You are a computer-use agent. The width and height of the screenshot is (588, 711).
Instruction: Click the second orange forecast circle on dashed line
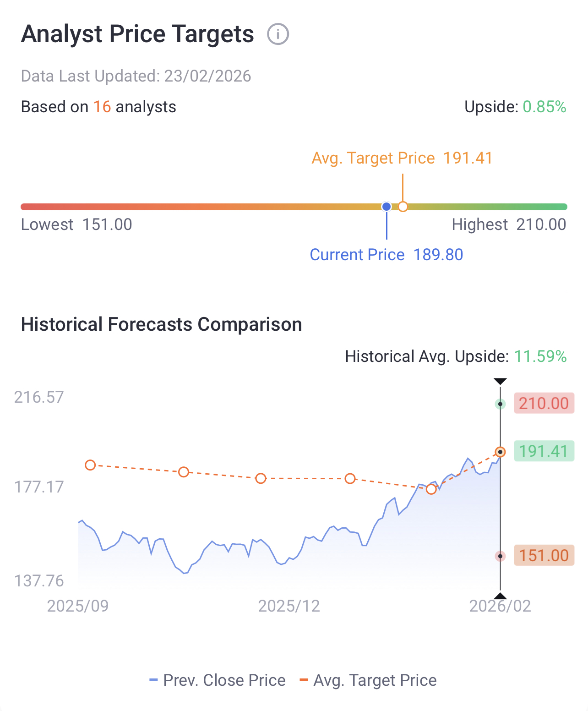pos(184,472)
